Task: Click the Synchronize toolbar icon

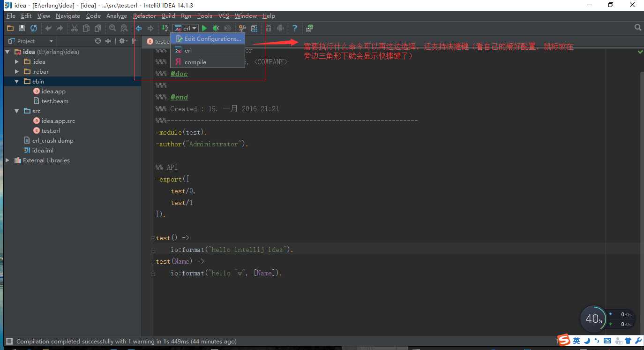Action: [34, 29]
